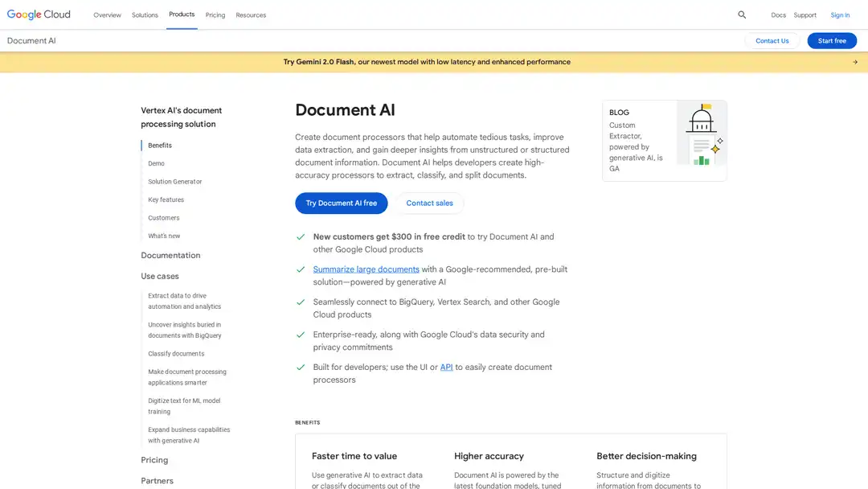Select the Faster time to value heading
868x489 pixels.
coord(354,456)
